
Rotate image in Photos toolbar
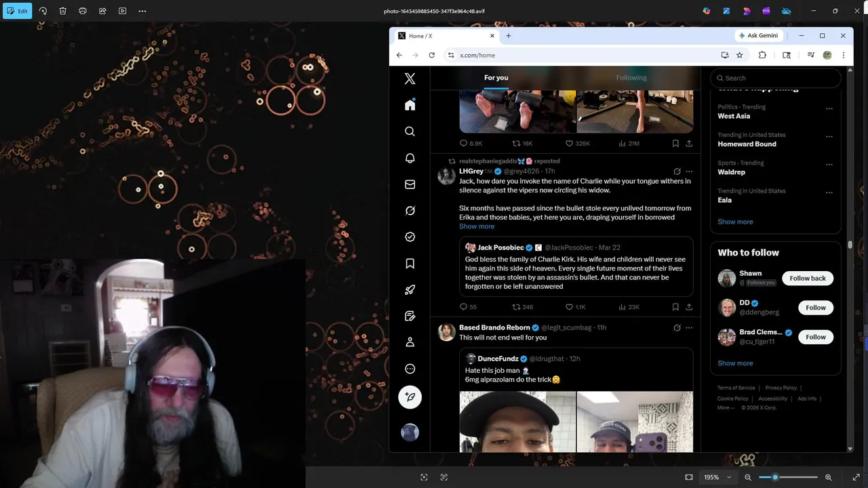point(43,11)
